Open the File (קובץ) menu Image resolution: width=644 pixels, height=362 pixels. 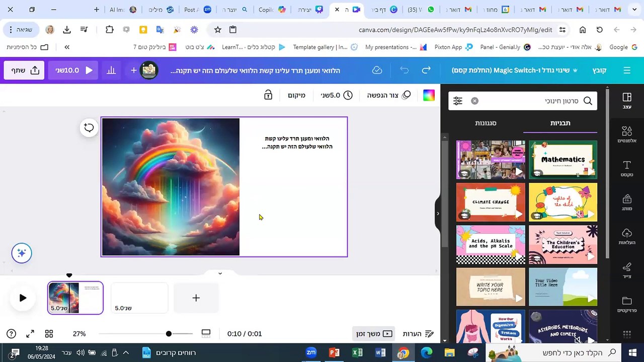pos(599,70)
